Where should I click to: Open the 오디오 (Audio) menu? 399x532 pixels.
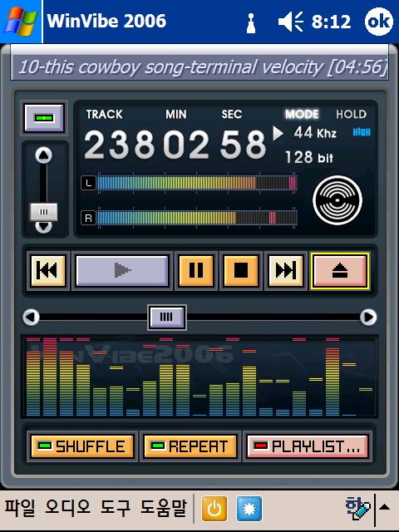(x=68, y=508)
